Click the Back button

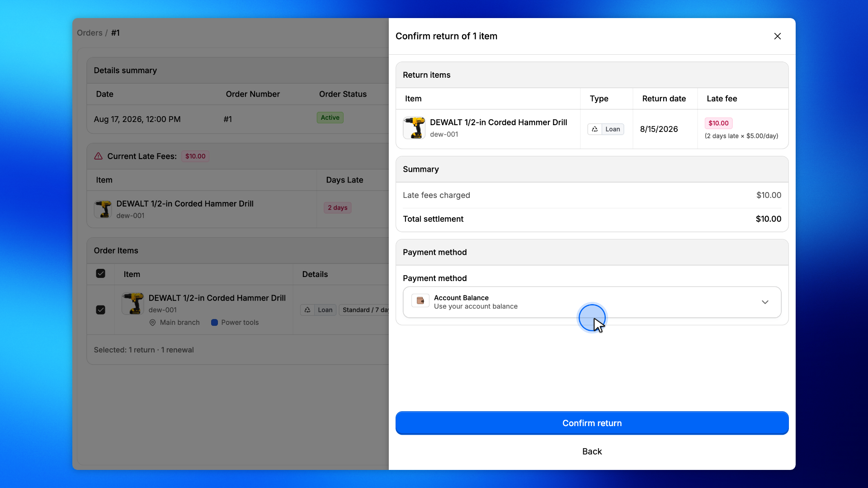(x=592, y=451)
